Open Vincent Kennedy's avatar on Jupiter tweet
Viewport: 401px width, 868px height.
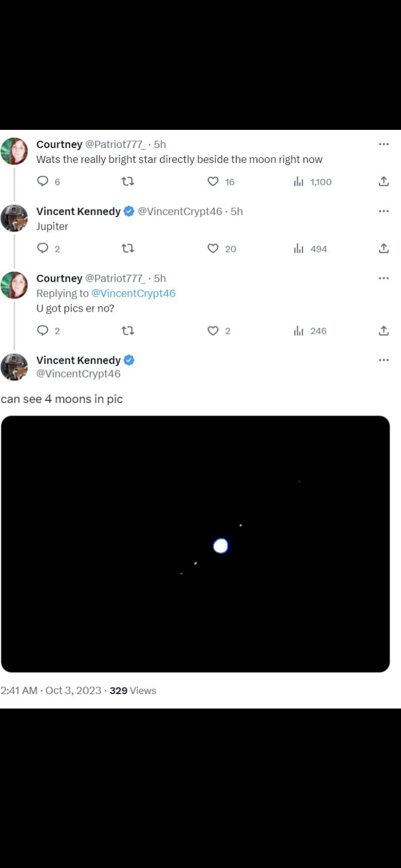coord(15,218)
